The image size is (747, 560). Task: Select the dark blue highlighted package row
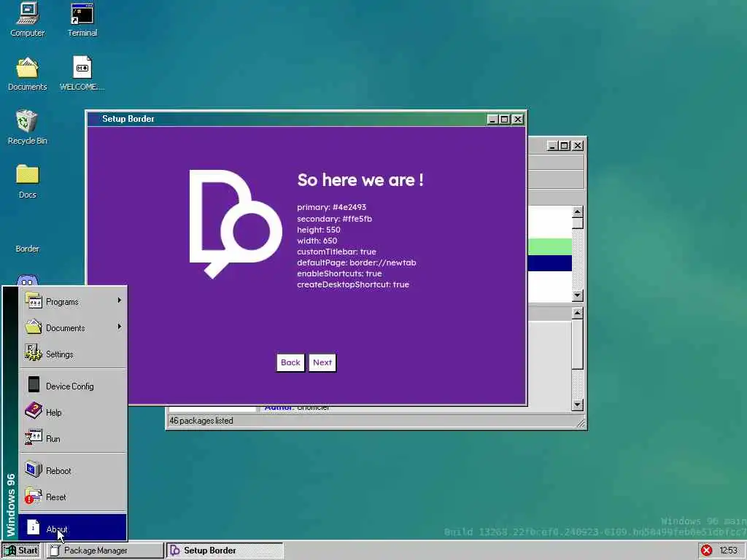point(550,263)
